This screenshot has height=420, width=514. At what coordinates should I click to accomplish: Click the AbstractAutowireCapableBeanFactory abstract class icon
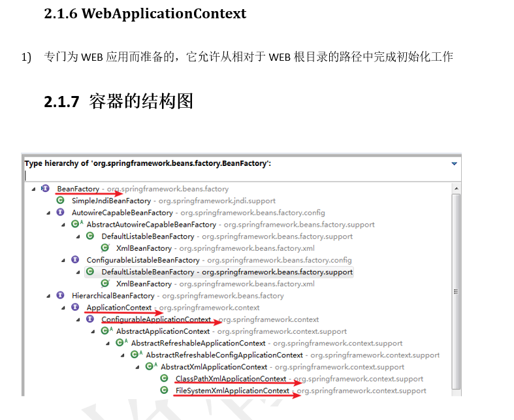point(76,224)
